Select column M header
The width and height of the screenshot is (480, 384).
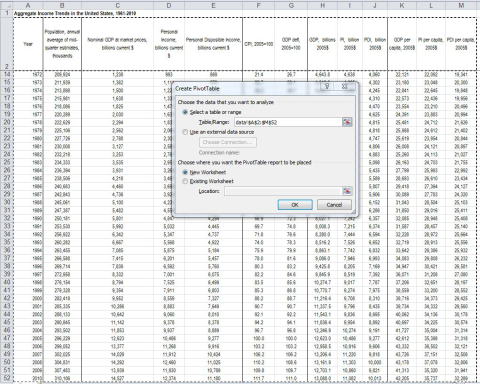(x=461, y=6)
